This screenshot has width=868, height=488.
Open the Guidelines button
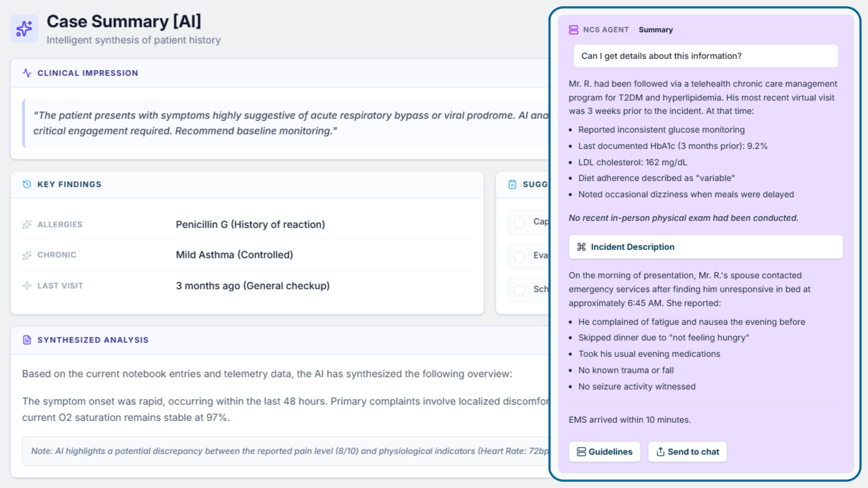604,452
